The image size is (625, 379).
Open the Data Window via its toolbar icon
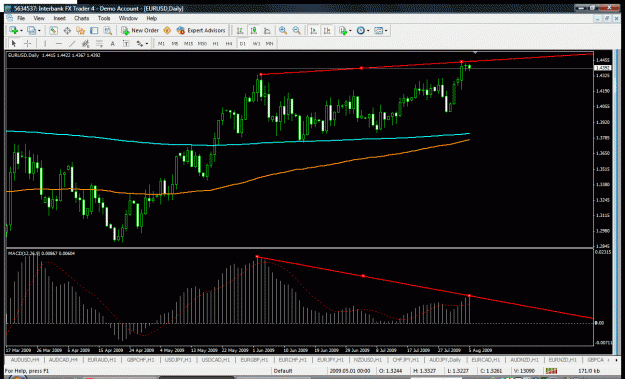67,30
